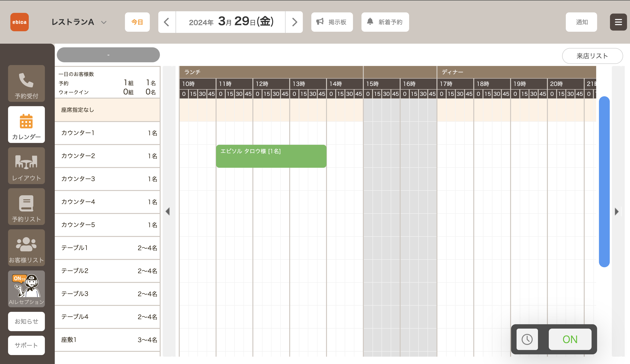Click the 14時 hour header
Screen dimensions: 630x364
click(345, 84)
